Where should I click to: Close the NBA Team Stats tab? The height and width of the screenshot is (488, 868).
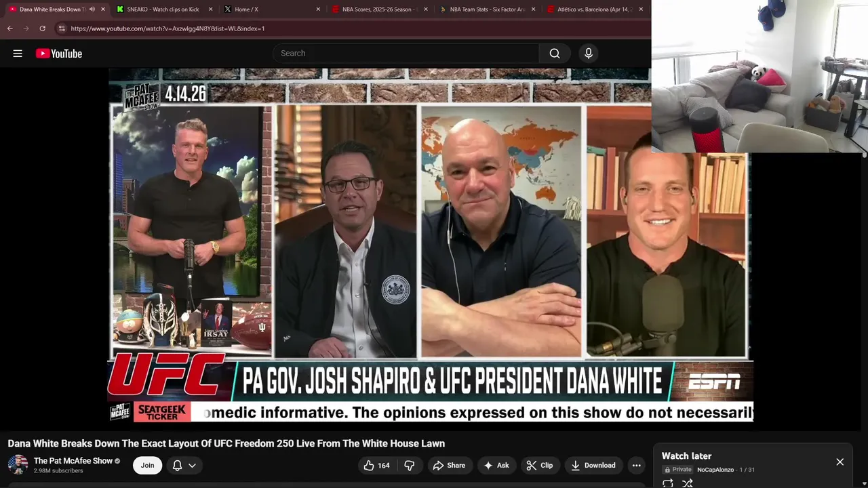click(533, 9)
